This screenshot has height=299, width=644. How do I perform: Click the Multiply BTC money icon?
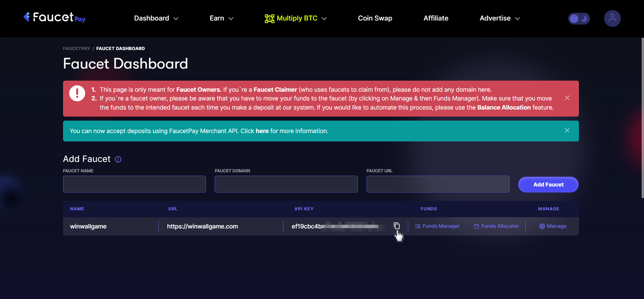(269, 18)
